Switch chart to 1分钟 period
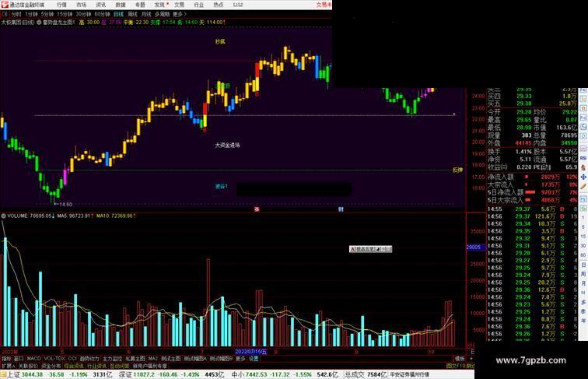This screenshot has width=588, height=379. point(31,14)
